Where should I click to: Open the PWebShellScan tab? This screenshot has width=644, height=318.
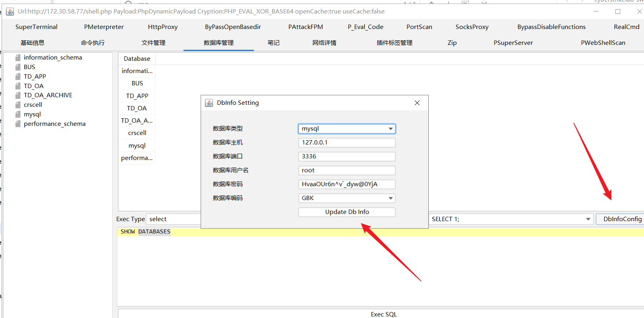(x=603, y=43)
